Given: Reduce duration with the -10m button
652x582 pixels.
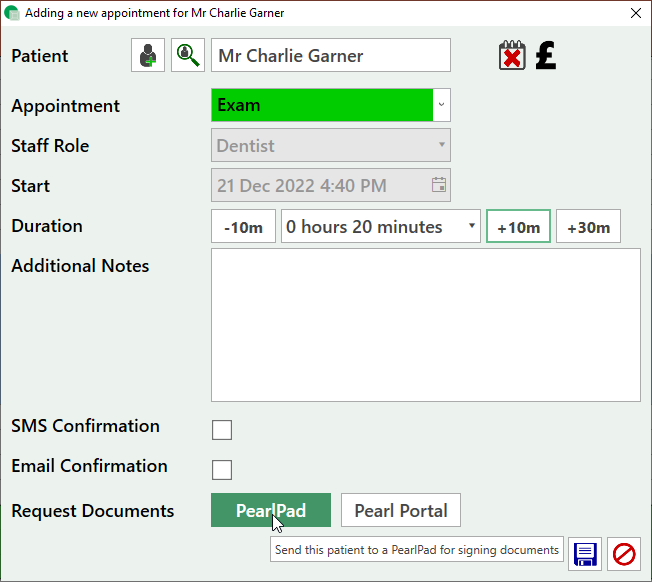Looking at the screenshot, I should coord(243,227).
